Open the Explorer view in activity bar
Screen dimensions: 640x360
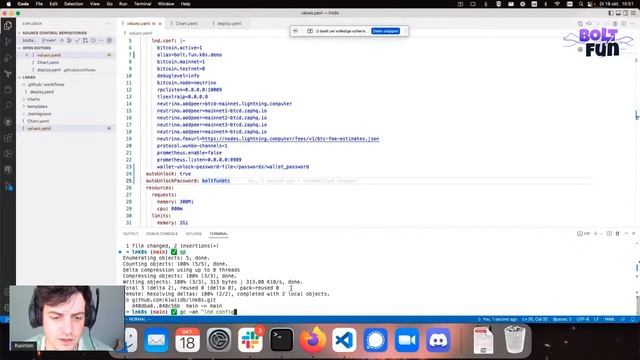click(x=8, y=26)
